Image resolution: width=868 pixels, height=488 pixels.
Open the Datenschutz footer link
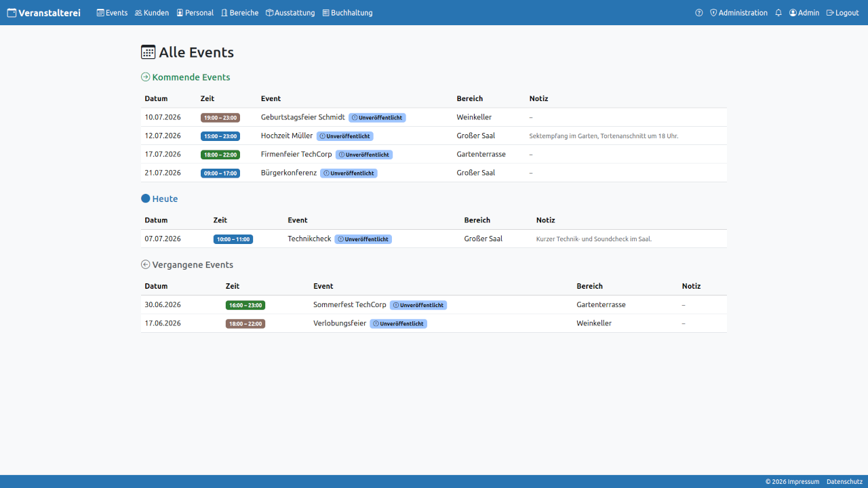[x=844, y=482]
